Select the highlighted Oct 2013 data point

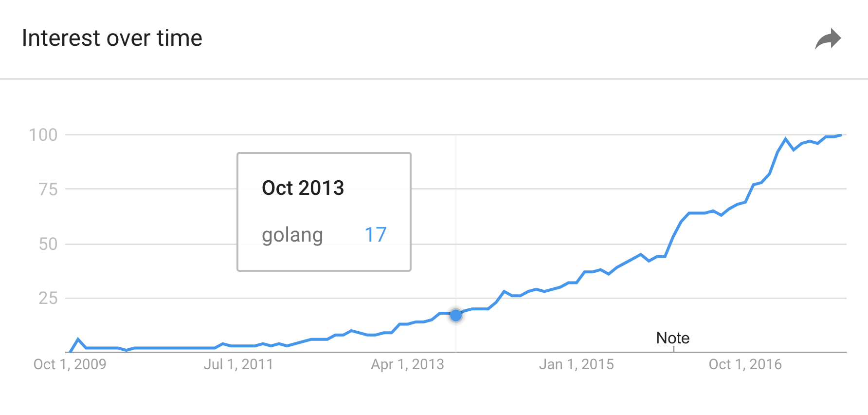456,315
